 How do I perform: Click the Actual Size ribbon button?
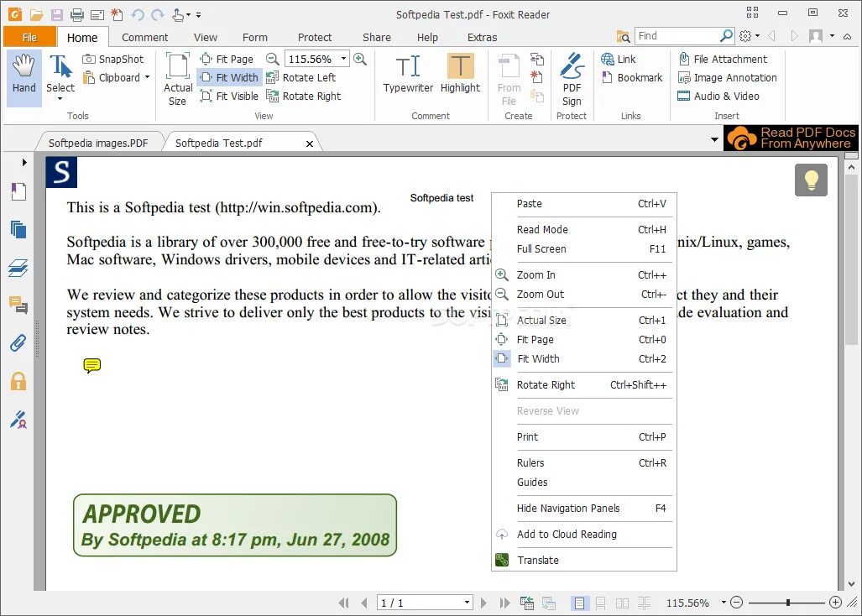pyautogui.click(x=178, y=79)
